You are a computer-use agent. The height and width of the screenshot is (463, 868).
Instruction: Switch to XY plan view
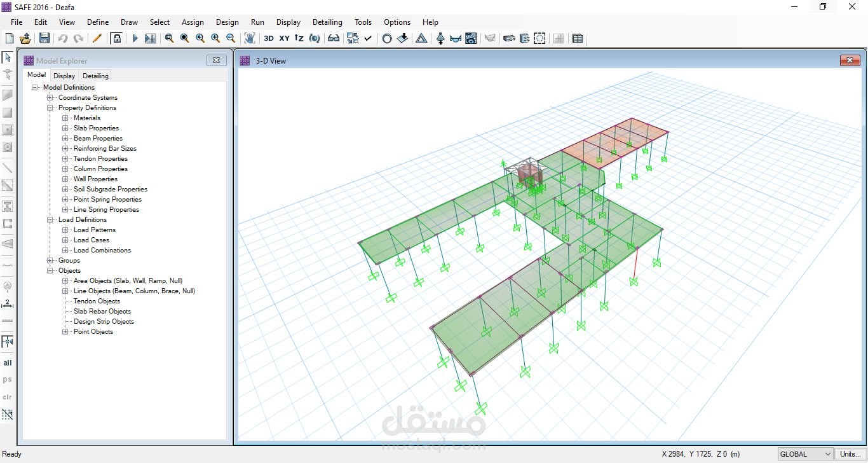click(x=284, y=38)
